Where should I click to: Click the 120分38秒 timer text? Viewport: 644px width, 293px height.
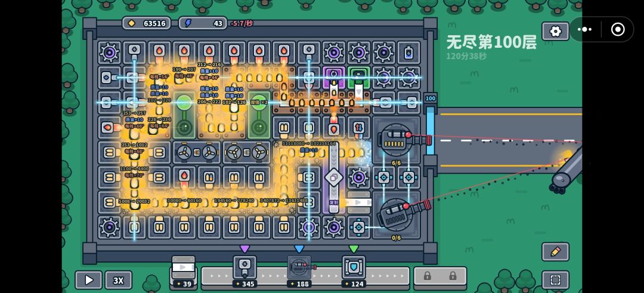(466, 56)
